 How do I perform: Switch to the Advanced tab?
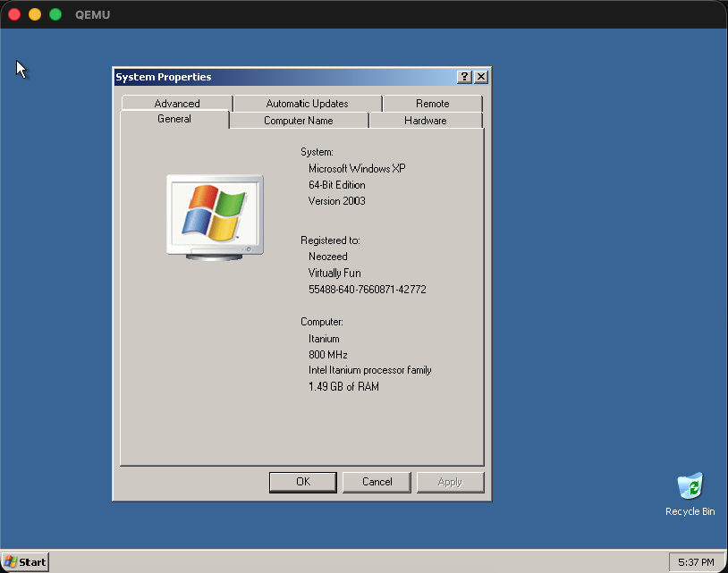click(177, 104)
